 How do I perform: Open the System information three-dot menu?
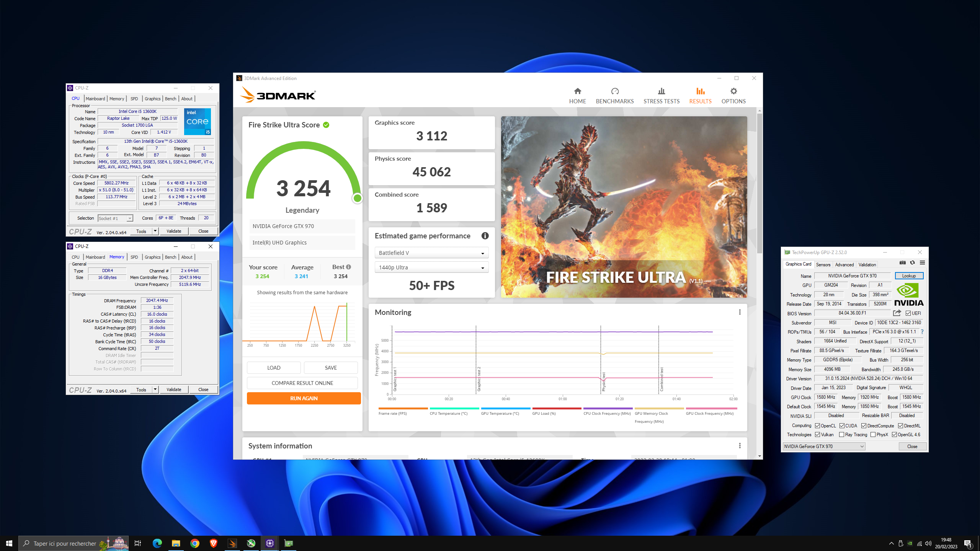[740, 446]
